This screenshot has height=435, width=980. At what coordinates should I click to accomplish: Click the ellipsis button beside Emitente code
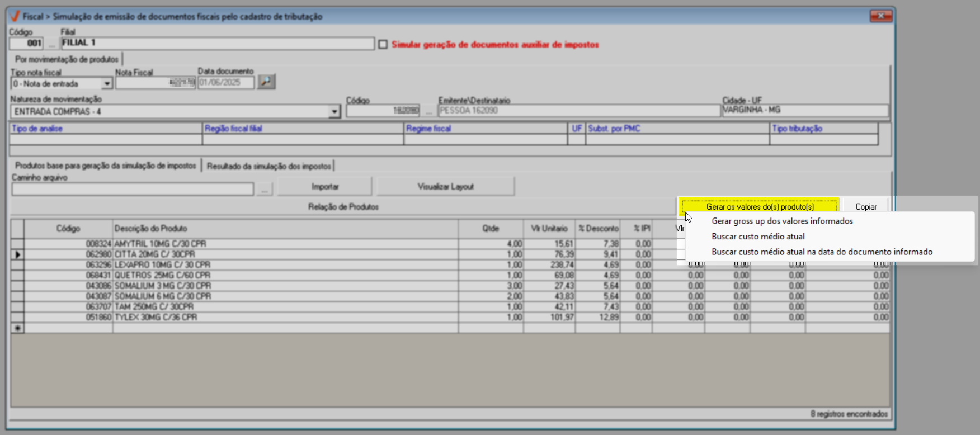coord(429,111)
